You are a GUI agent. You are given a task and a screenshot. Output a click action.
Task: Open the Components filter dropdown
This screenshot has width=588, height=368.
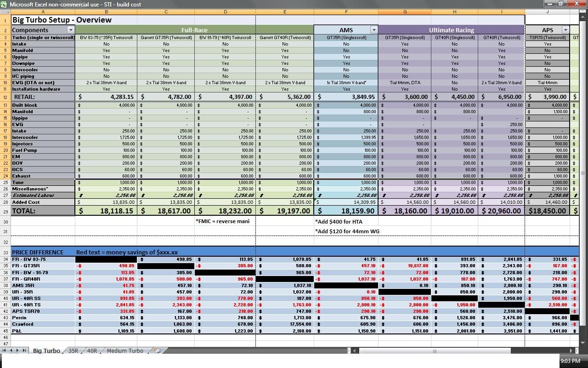click(71, 30)
